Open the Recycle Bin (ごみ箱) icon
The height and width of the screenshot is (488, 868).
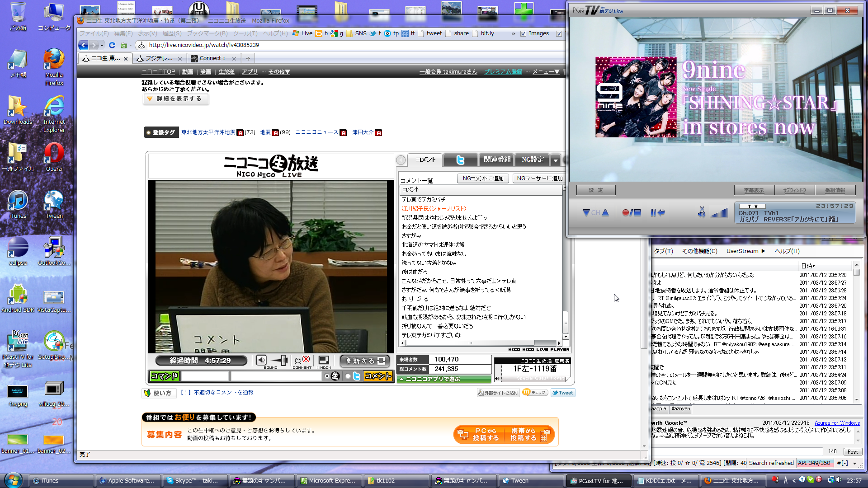18,16
